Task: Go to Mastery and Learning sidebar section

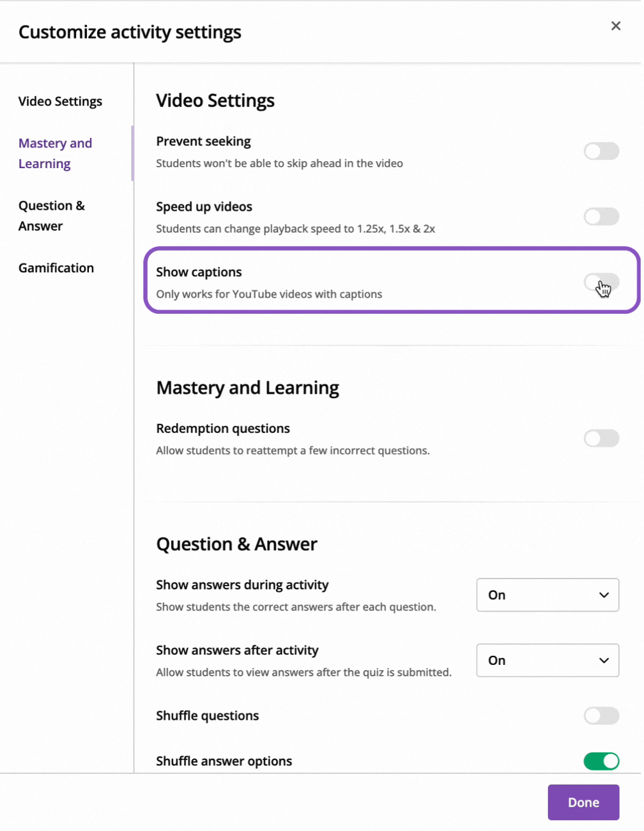Action: point(55,153)
